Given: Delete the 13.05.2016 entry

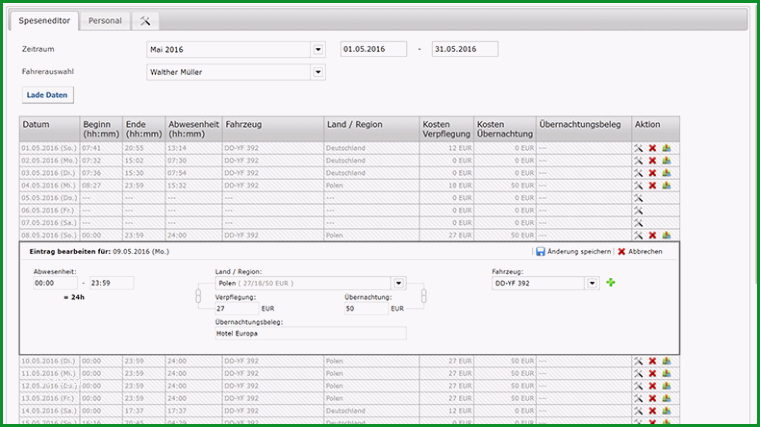Looking at the screenshot, I should pyautogui.click(x=652, y=398).
